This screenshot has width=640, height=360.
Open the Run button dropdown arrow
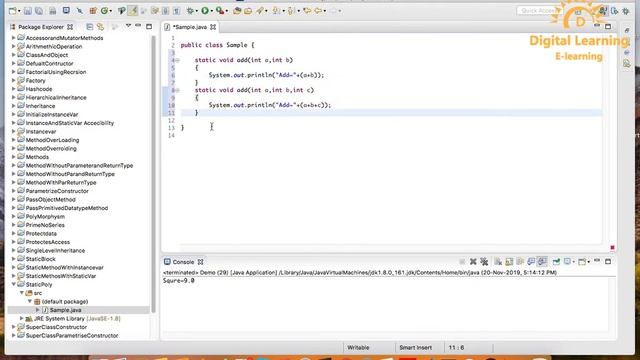[211, 11]
